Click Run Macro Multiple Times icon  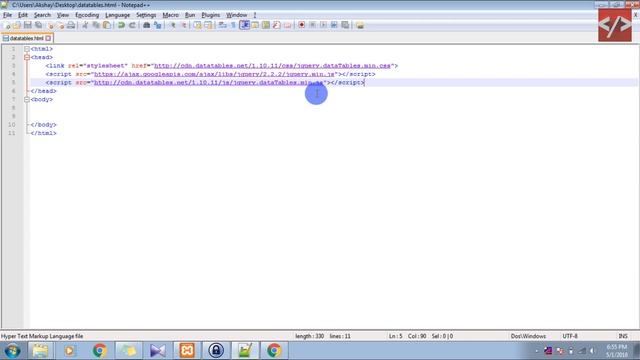click(x=334, y=25)
